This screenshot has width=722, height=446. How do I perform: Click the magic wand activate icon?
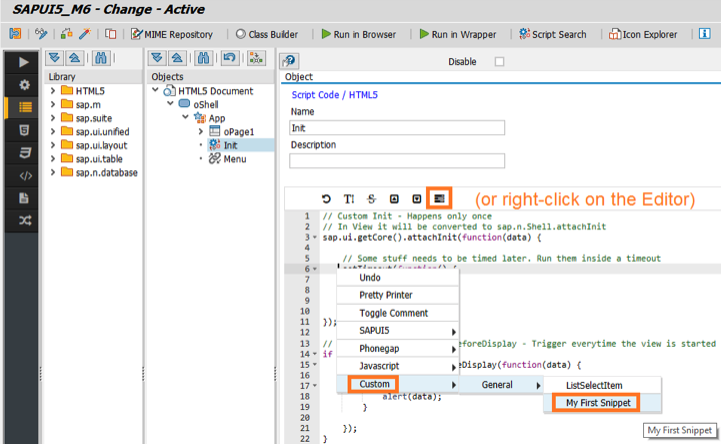85,34
